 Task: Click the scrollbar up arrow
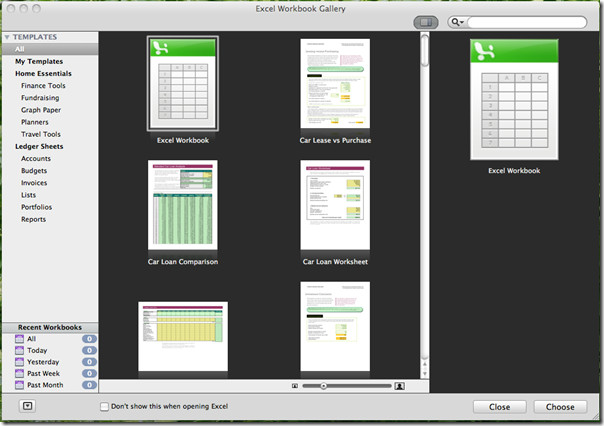click(x=424, y=364)
